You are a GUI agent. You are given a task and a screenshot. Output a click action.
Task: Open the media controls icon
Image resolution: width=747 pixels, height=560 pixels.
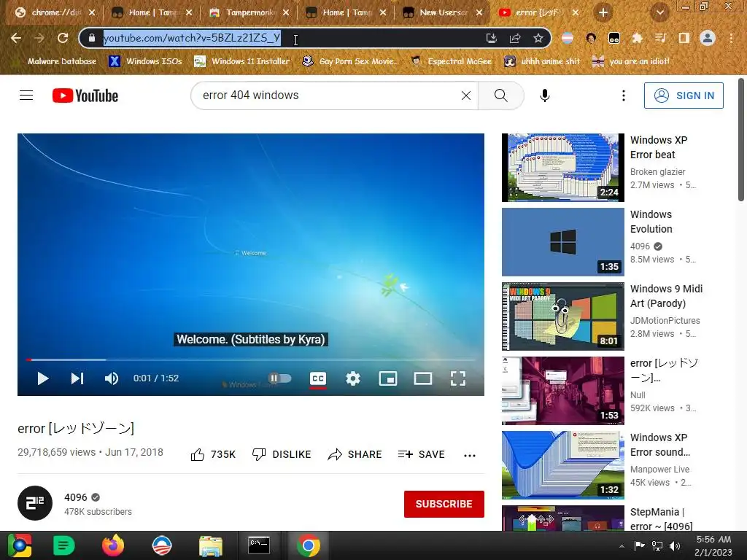click(660, 38)
